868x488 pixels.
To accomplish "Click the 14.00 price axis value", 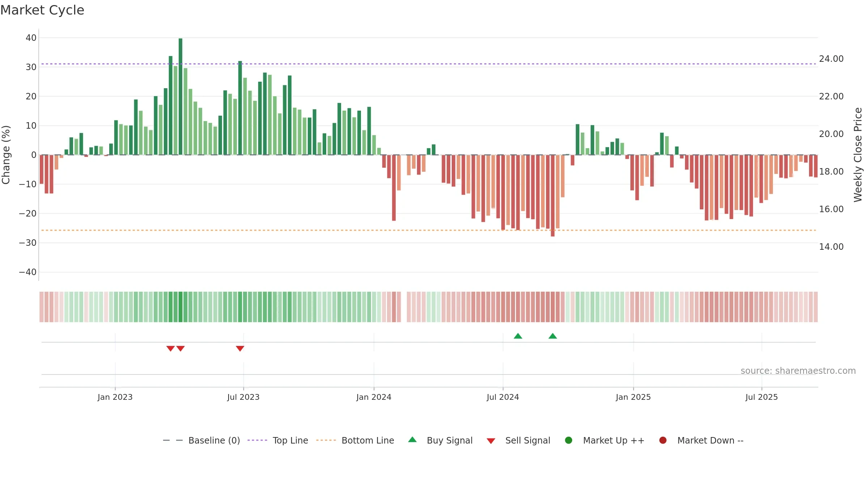I will (831, 247).
